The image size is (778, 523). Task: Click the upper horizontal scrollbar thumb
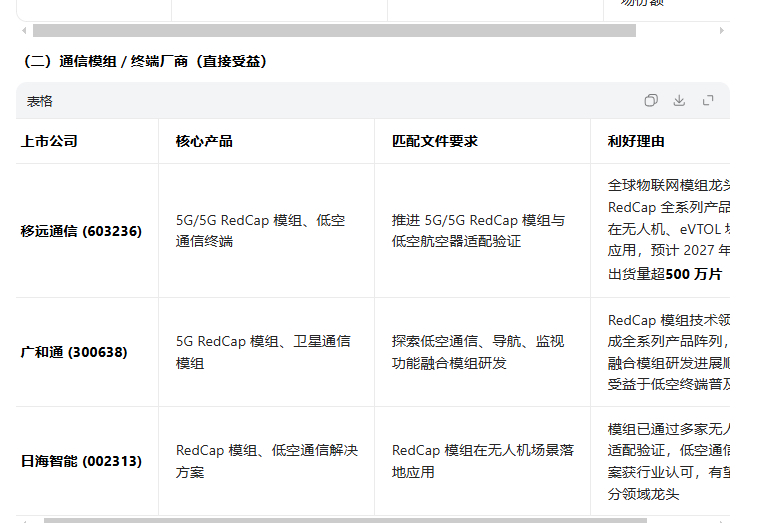pos(334,31)
